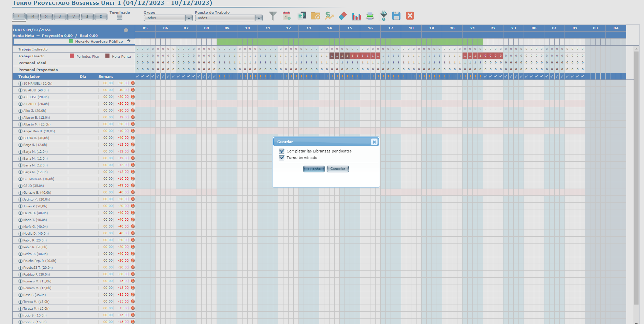
Task: Open the calendar icon in toolbar
Action: point(287,16)
